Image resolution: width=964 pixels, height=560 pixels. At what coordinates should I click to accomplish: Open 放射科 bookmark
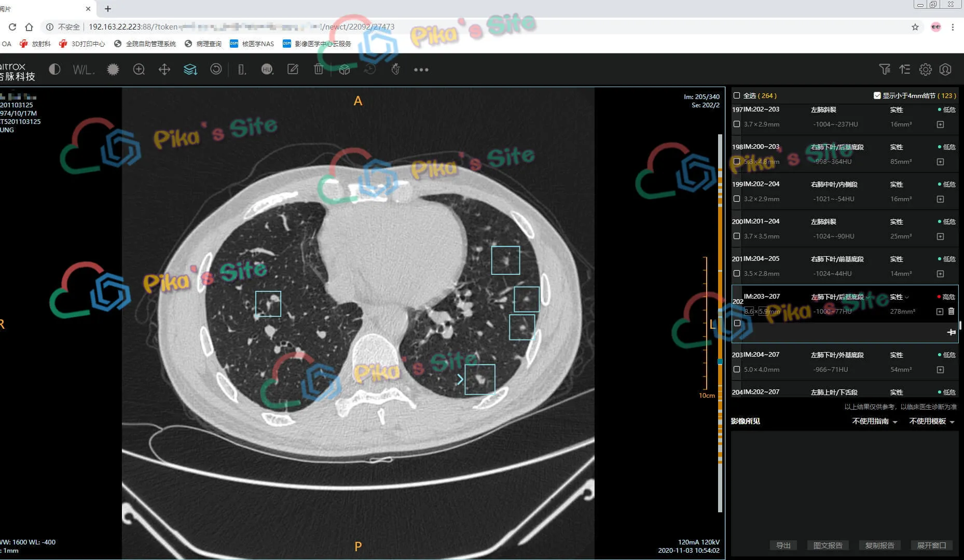point(35,44)
